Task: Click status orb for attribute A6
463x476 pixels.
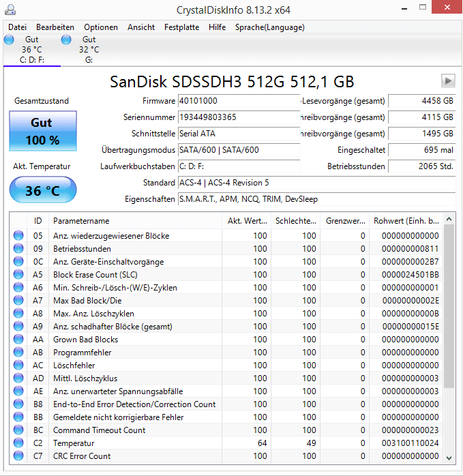Action: pos(18,287)
